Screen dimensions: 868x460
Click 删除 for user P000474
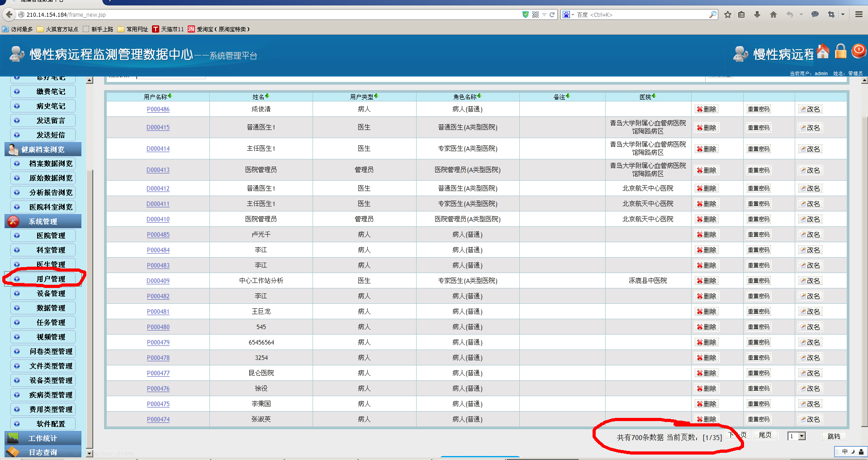(707, 419)
